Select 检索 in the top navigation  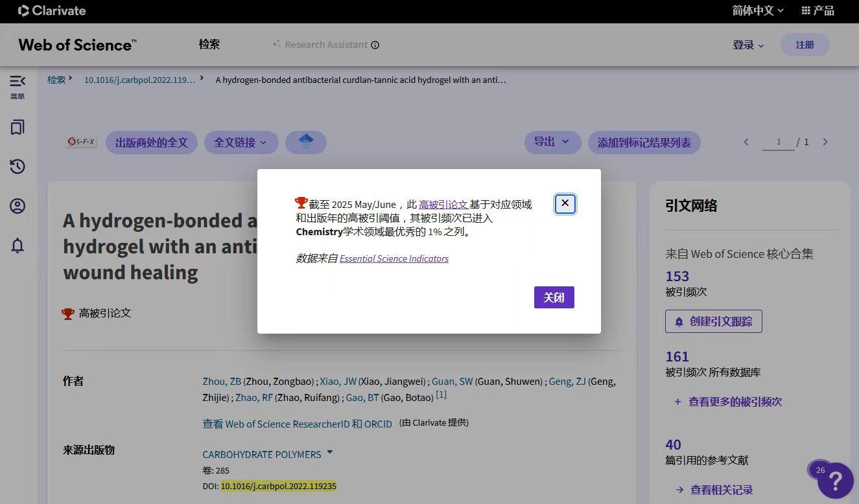point(209,44)
